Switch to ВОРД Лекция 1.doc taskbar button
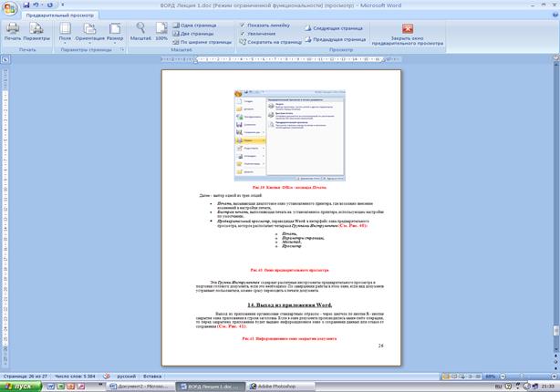The image size is (560, 392). [x=211, y=387]
